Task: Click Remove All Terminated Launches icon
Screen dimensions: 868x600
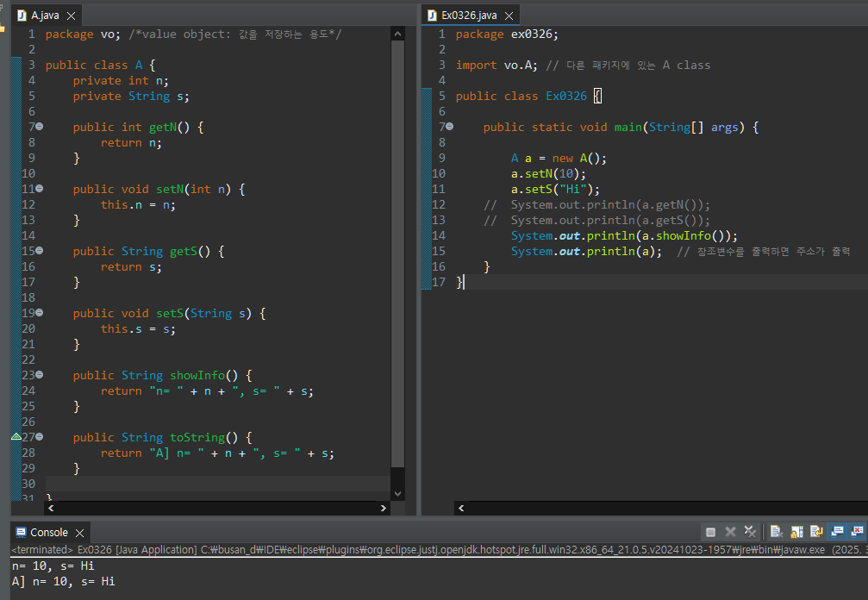Action: coord(750,532)
